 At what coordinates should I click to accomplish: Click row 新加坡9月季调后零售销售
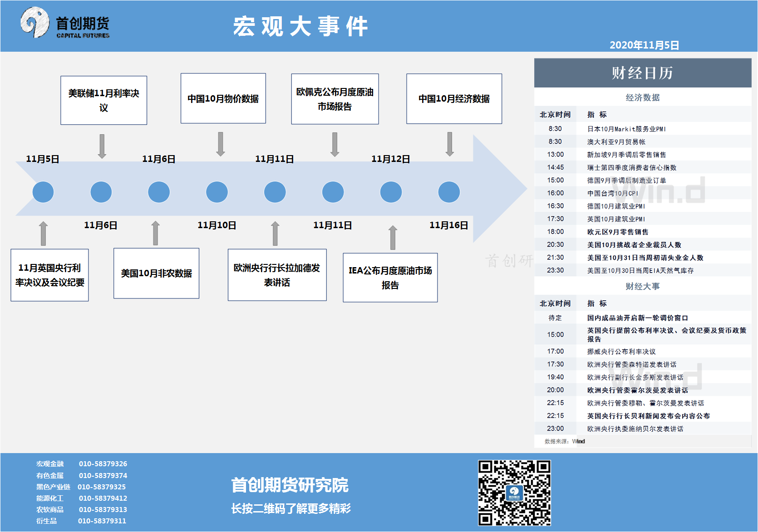pos(643,155)
